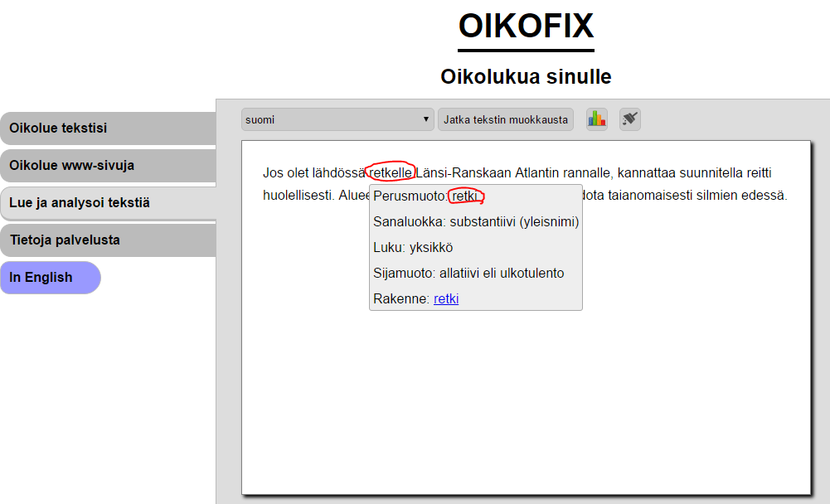
Task: Expand the language selector arrow
Action: 425,119
